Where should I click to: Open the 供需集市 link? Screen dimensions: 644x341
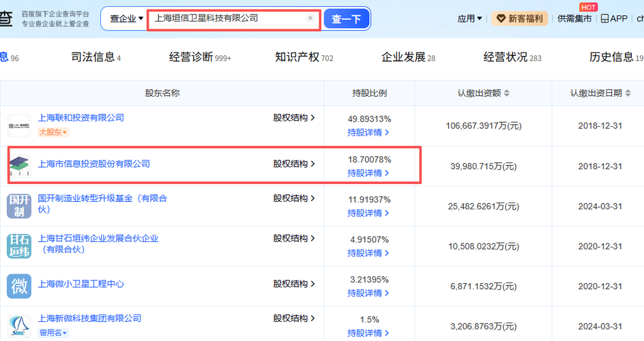(x=574, y=19)
